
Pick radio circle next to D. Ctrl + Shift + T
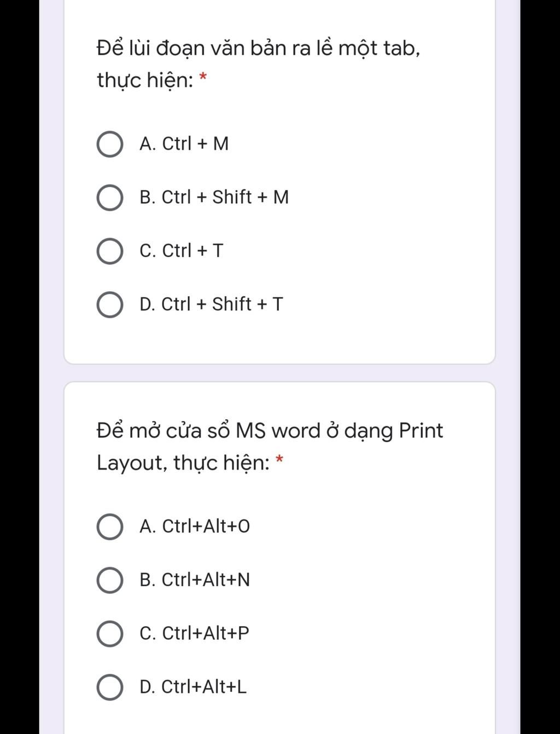pyautogui.click(x=109, y=304)
